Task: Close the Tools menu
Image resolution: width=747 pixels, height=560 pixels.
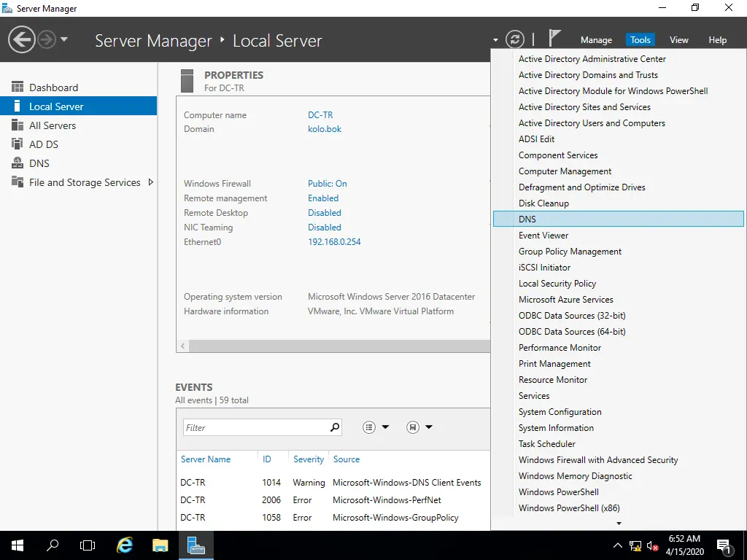Action: point(640,40)
